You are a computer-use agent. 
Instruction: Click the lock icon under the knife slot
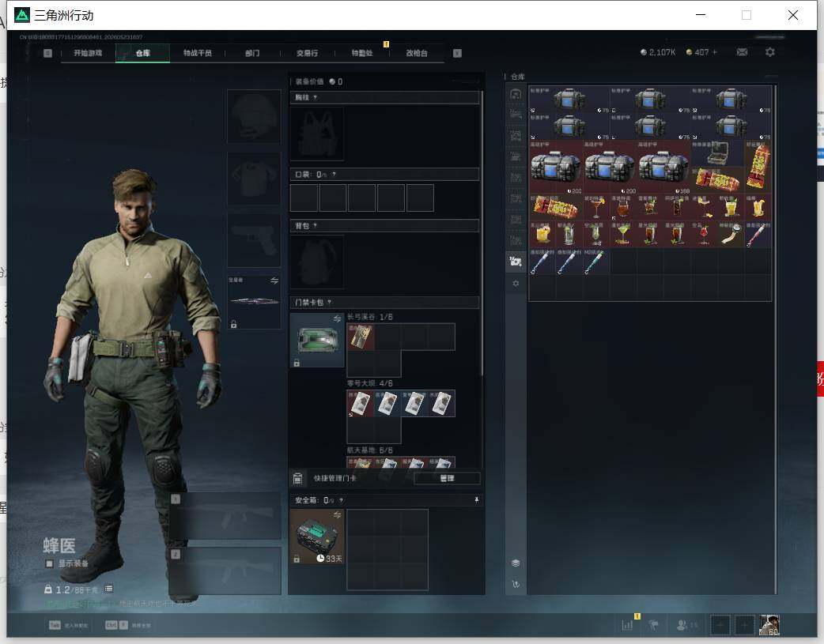234,324
